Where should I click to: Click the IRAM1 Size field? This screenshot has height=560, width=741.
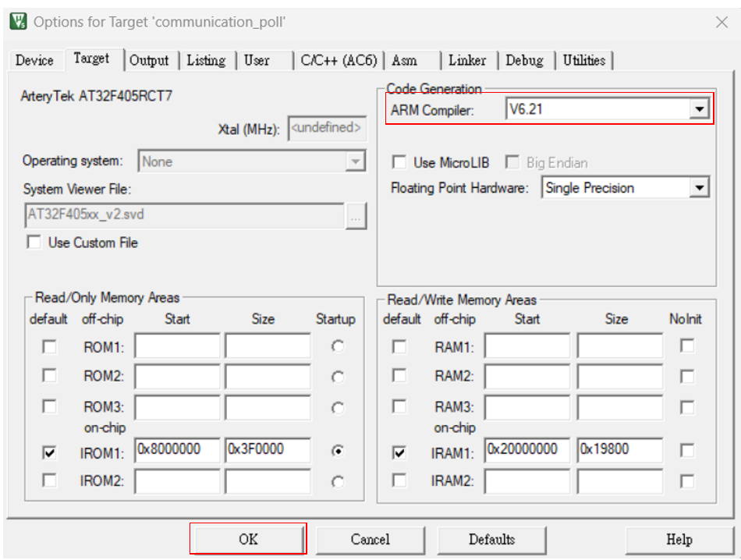click(x=619, y=451)
